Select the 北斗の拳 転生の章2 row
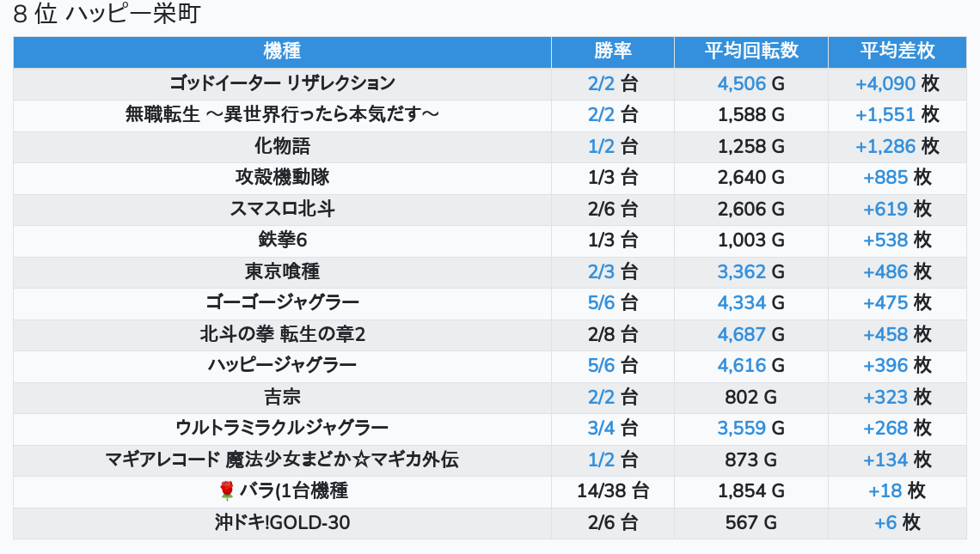The image size is (980, 554). point(282,334)
